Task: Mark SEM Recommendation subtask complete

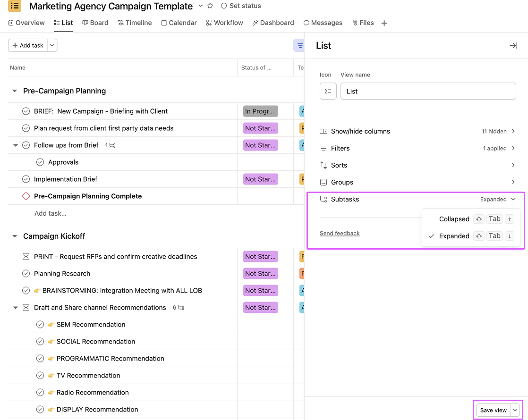Action: click(40, 325)
